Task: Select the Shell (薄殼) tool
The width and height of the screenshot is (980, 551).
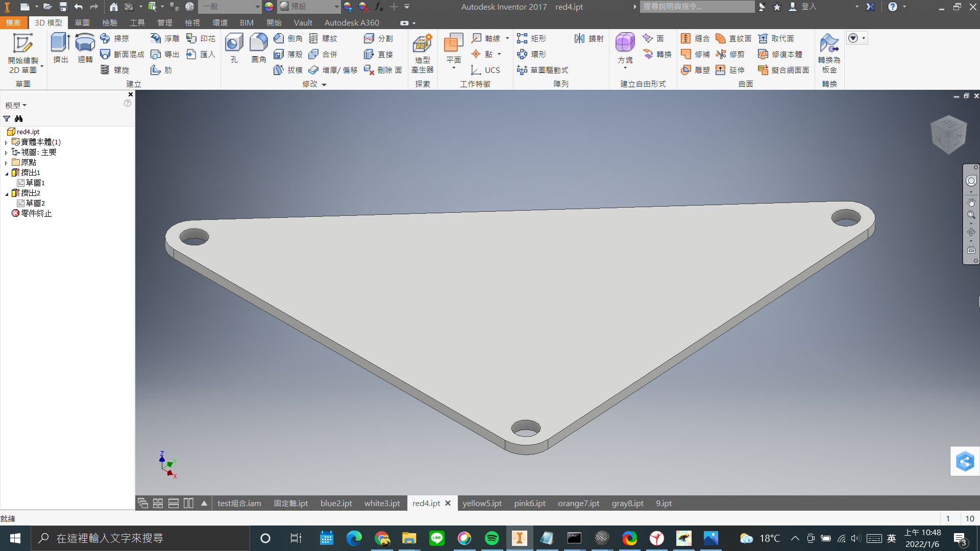Action: (x=288, y=54)
